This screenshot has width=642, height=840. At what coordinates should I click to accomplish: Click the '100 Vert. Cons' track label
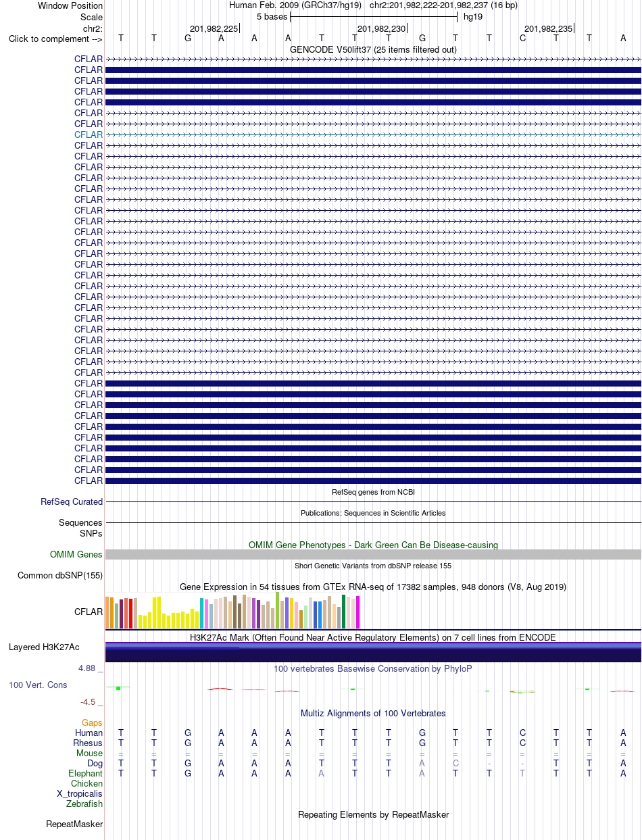38,685
